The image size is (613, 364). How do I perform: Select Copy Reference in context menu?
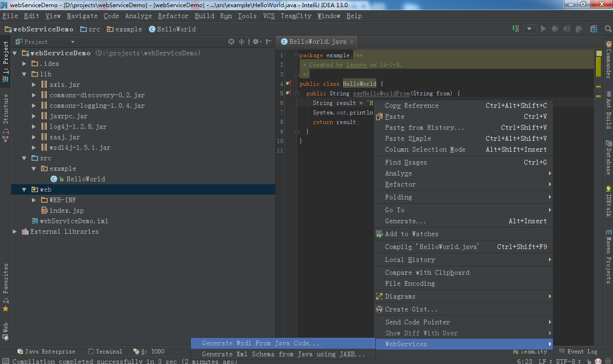pos(463,106)
